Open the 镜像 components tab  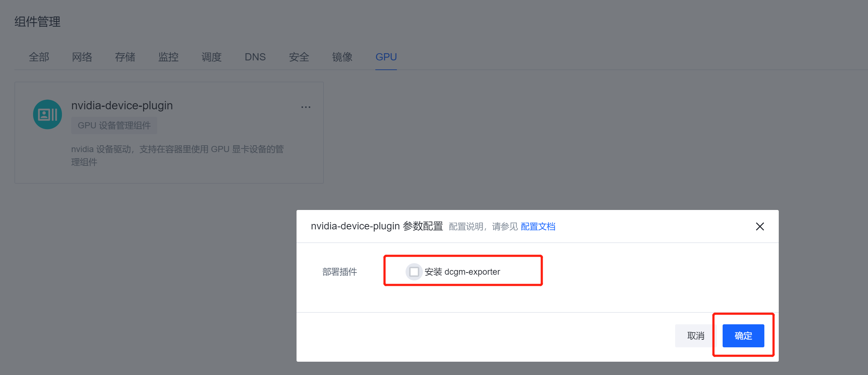(x=342, y=57)
